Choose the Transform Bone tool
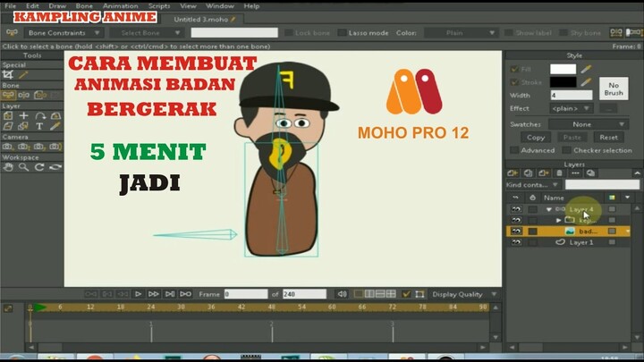The width and height of the screenshot is (644, 362). click(24, 96)
